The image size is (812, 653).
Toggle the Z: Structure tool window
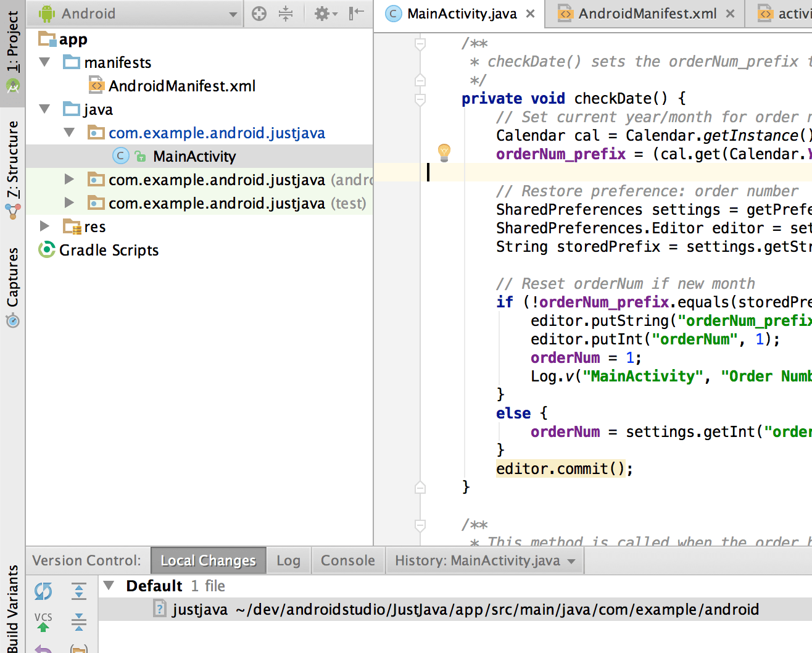pos(12,172)
